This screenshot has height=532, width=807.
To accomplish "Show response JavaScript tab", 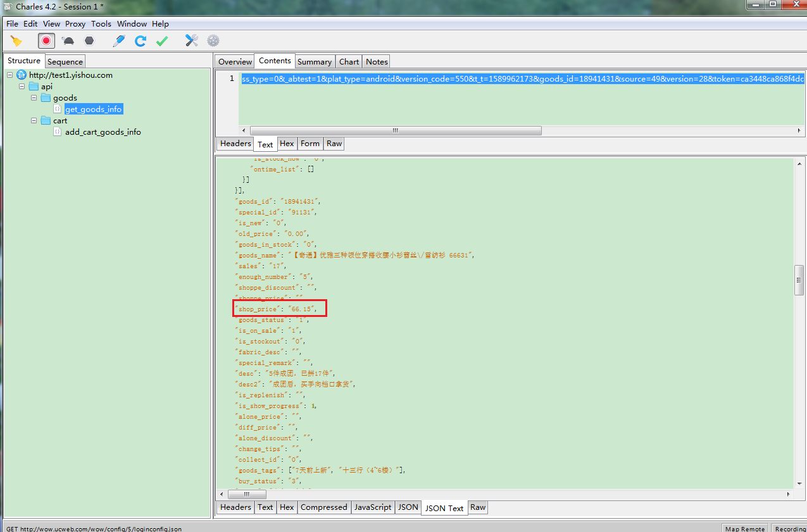I will 373,507.
